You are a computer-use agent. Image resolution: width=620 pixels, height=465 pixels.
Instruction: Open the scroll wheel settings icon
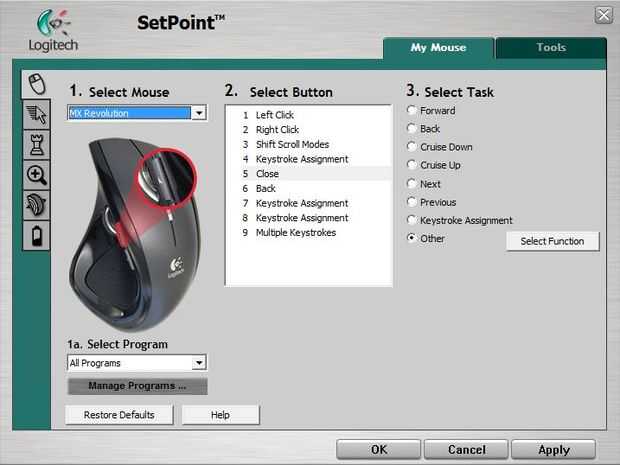(x=37, y=205)
